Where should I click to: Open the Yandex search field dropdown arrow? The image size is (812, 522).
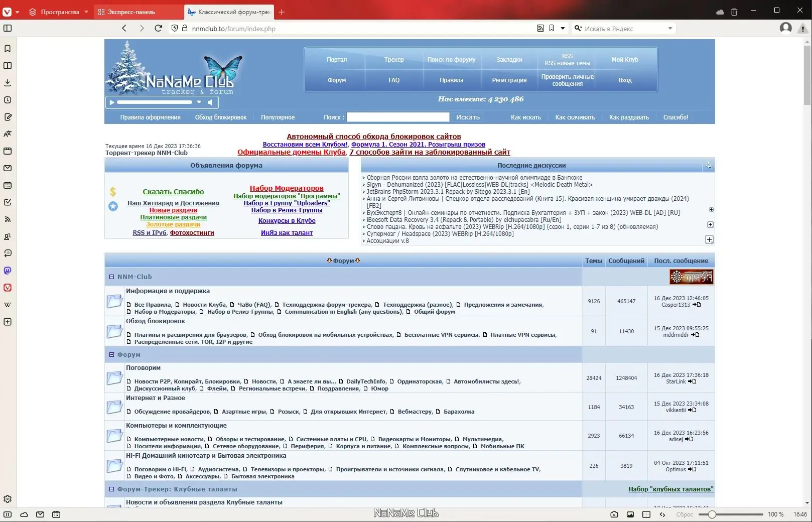[670, 28]
